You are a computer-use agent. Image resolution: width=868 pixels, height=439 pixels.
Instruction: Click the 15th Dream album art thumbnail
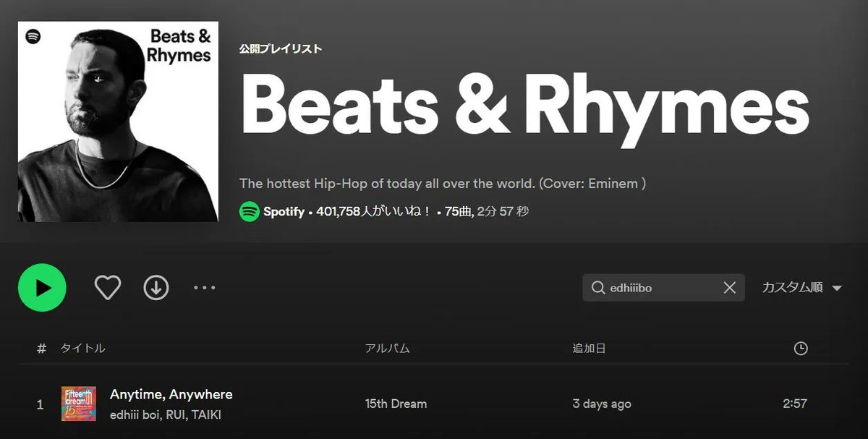click(x=79, y=404)
